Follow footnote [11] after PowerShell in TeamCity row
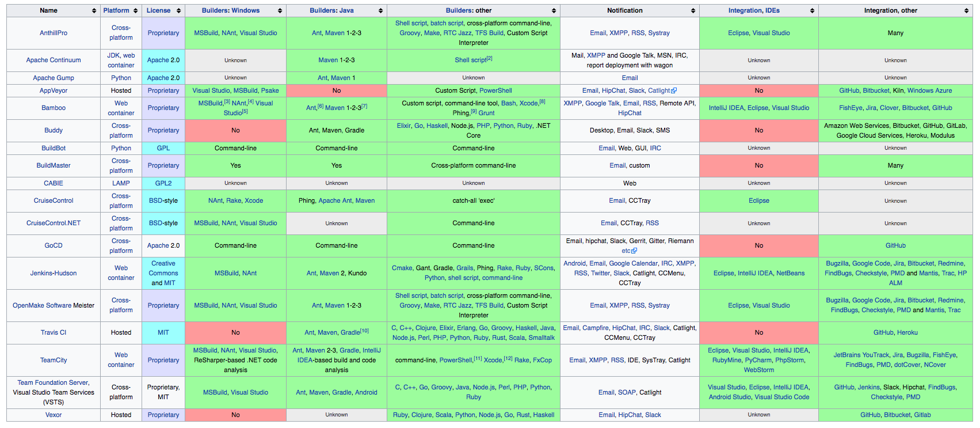The image size is (980, 428). point(478,358)
